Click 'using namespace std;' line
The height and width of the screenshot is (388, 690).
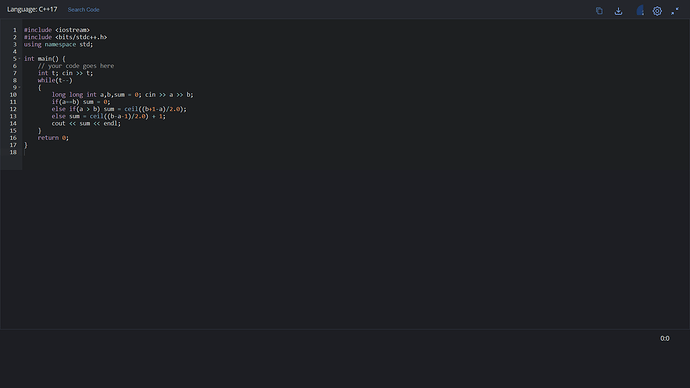[59, 44]
